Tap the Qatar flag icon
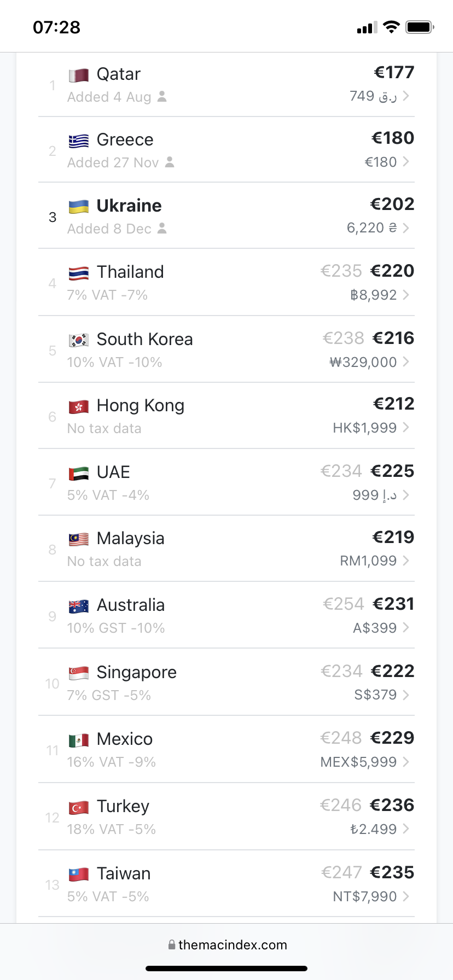The height and width of the screenshot is (980, 453). (x=79, y=75)
